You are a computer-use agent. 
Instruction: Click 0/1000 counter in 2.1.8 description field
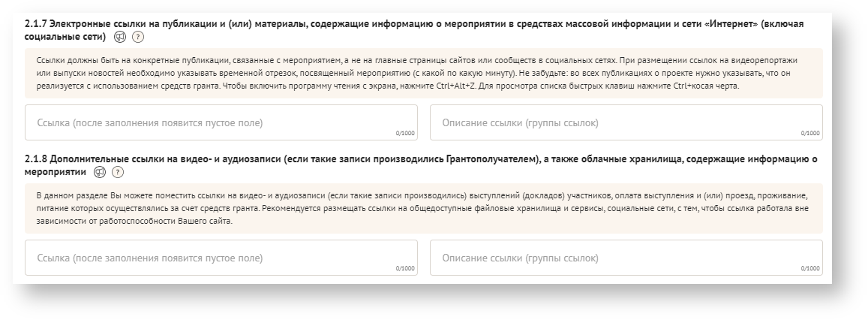(810, 268)
